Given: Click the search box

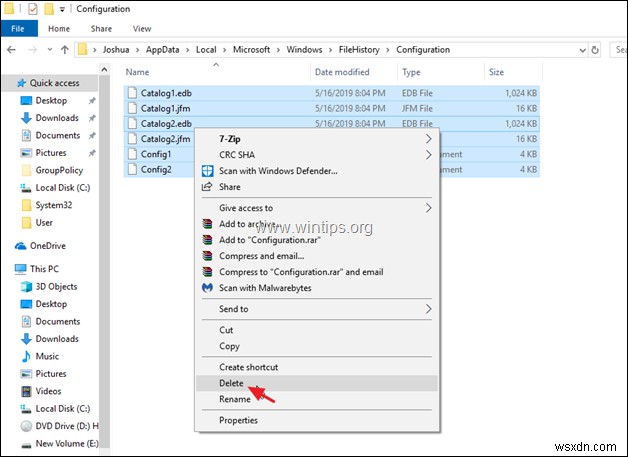Looking at the screenshot, I should (619, 50).
